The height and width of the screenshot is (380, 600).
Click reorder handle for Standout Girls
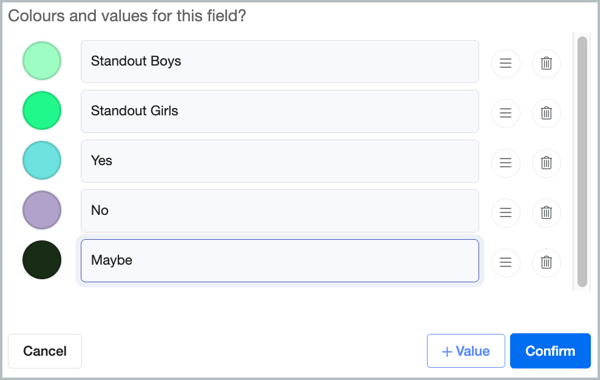click(x=505, y=113)
